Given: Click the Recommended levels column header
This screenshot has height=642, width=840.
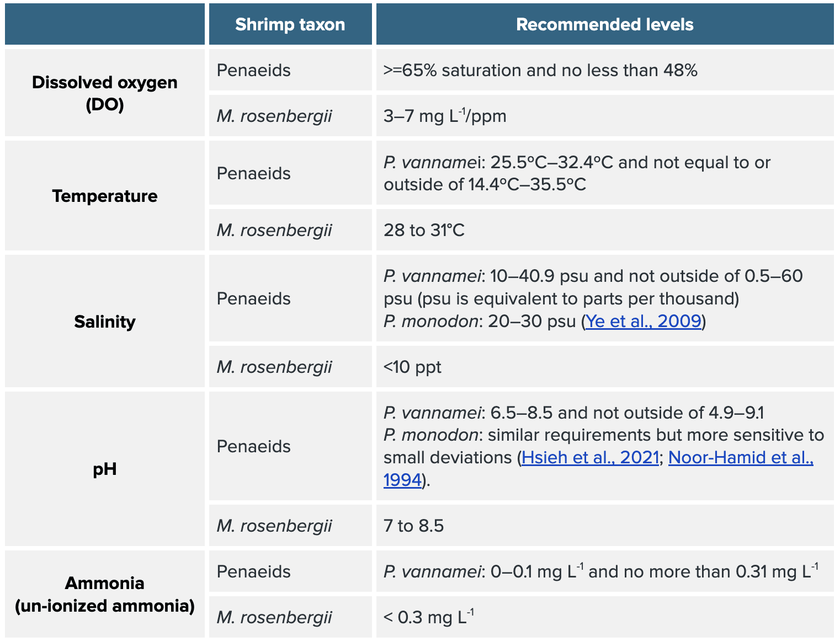Looking at the screenshot, I should click(604, 24).
